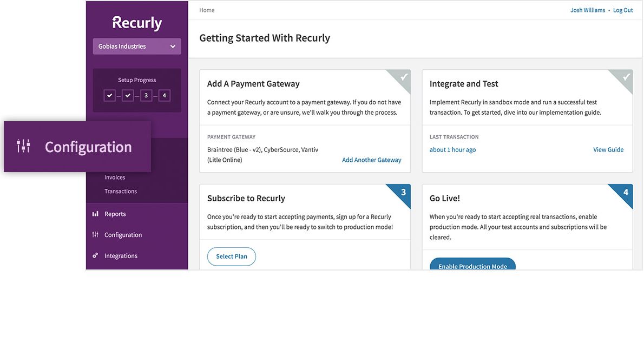
Task: Click the Integrations icon in sidebar
Action: click(95, 256)
